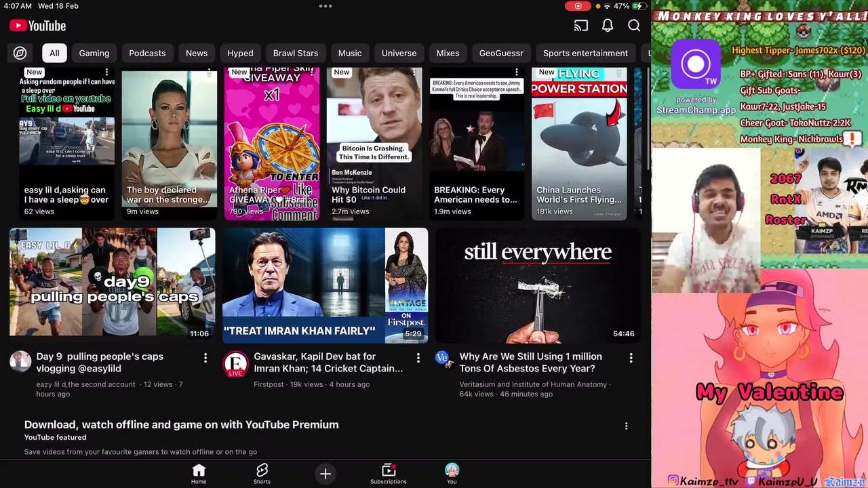
Task: Open Shorts in bottom bar
Action: tap(262, 474)
